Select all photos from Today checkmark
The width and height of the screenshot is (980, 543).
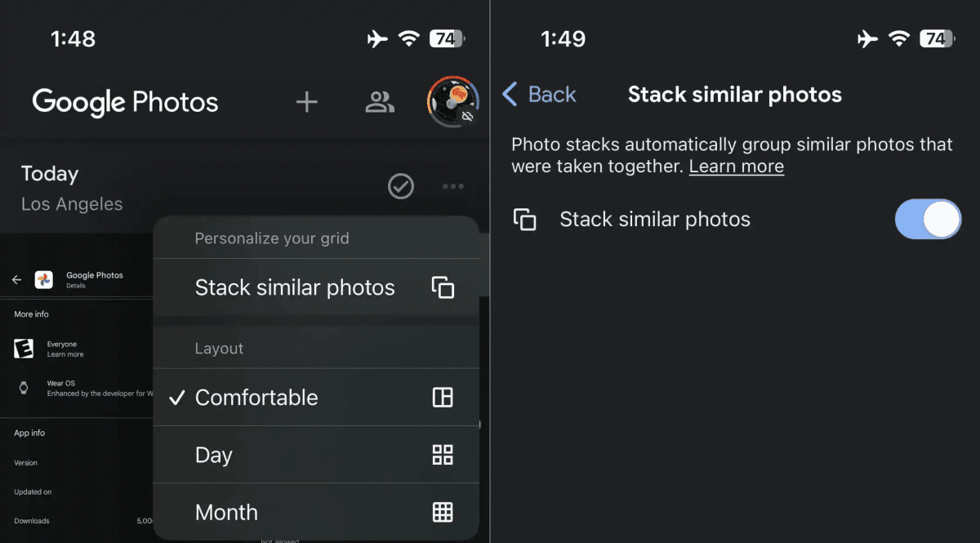[x=400, y=187]
